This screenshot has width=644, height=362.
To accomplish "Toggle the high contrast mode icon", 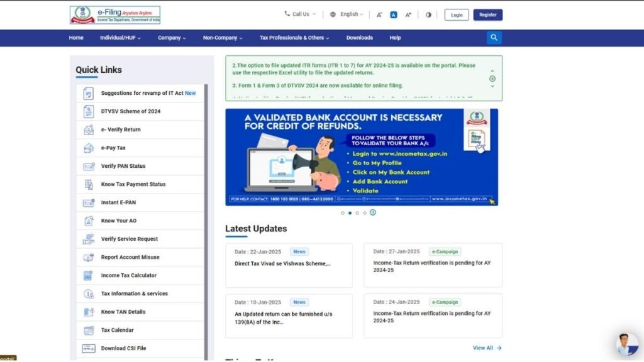I will click(428, 15).
